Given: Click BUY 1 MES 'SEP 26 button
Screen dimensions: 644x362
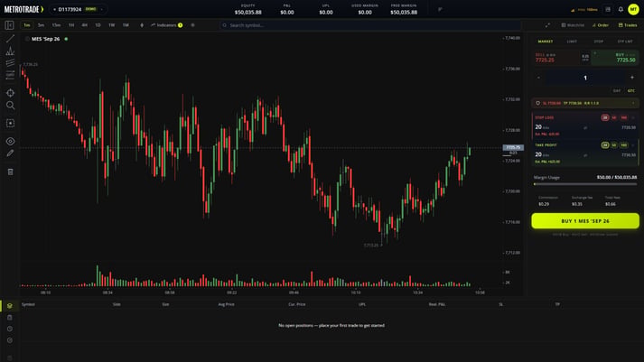Looking at the screenshot, I should 585,221.
